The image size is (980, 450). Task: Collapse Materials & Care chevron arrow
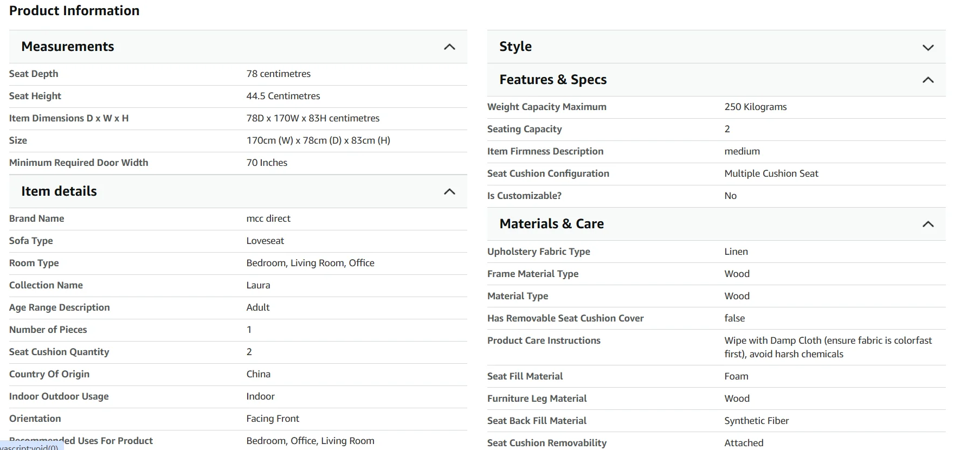928,224
